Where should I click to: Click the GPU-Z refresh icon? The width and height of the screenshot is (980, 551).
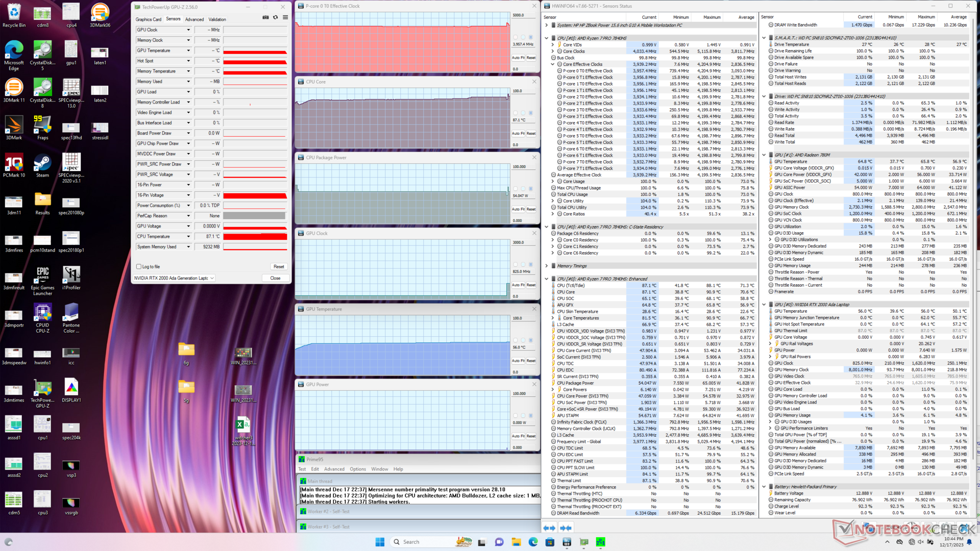[276, 18]
